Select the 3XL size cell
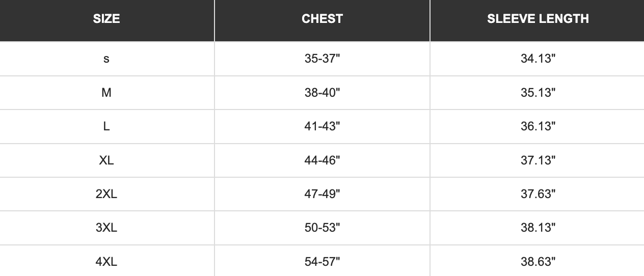This screenshot has width=644, height=276. 106,228
